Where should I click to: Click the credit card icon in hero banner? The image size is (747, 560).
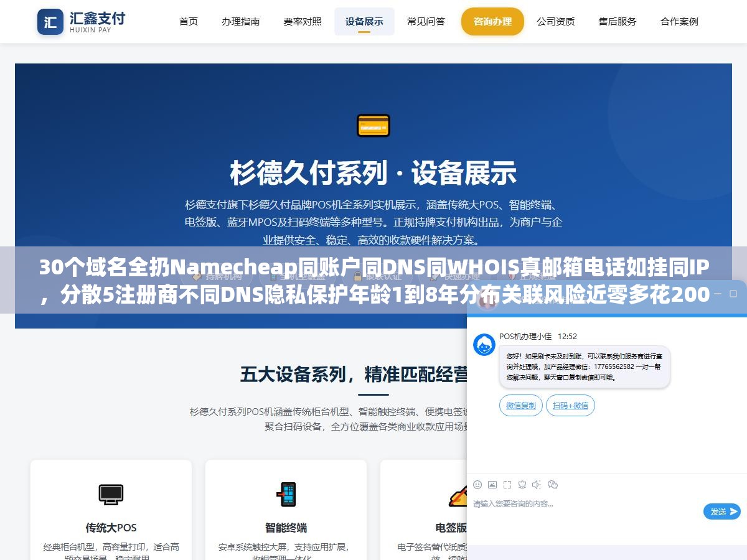pos(374,126)
